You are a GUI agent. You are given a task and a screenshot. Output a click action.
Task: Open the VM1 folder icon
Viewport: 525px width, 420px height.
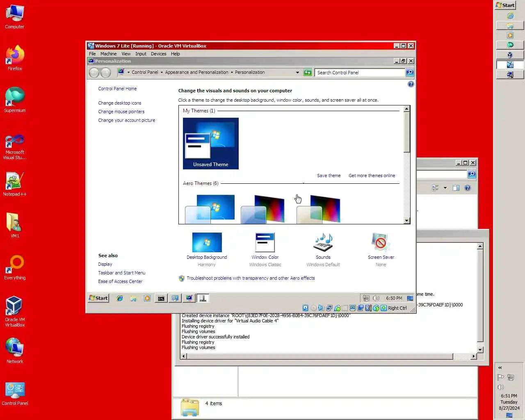pos(15,226)
